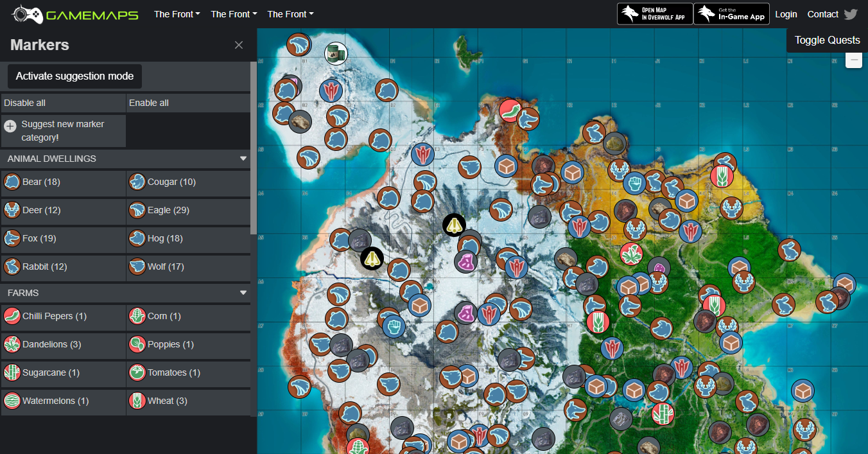Open the Login link
The height and width of the screenshot is (454, 868).
[x=786, y=14]
